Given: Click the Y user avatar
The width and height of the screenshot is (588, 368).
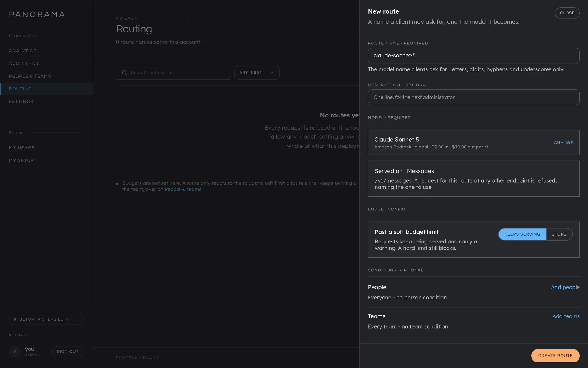Looking at the screenshot, I should coord(15,352).
